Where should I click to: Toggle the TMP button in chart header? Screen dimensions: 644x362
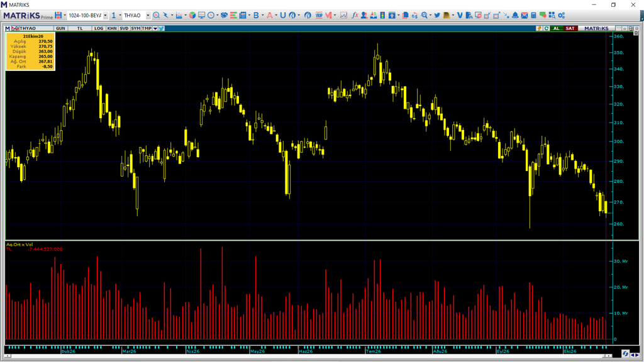click(147, 28)
